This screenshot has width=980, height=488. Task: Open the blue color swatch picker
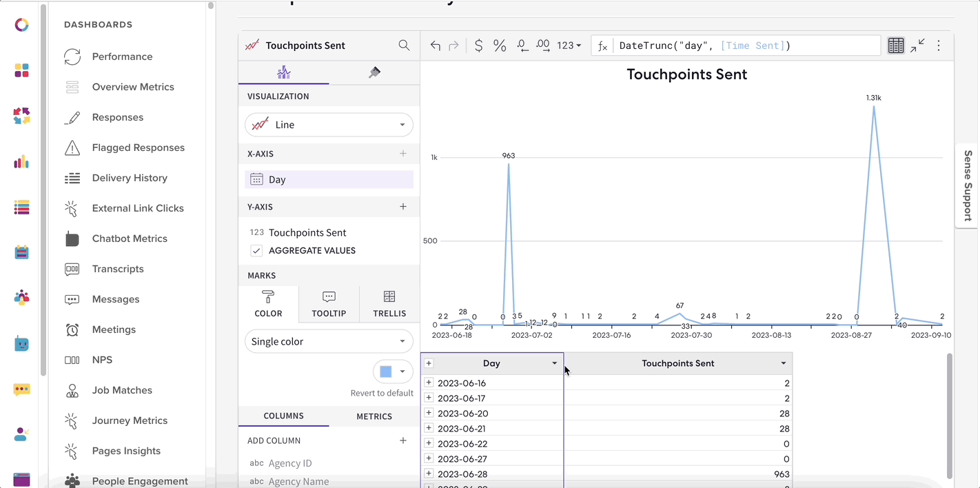click(x=393, y=372)
